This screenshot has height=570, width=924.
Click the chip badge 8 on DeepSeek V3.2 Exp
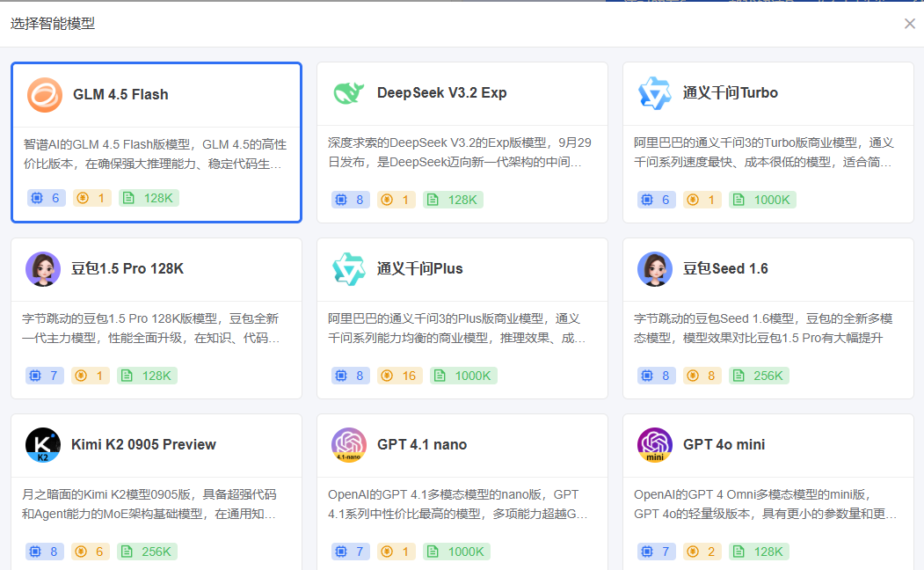351,200
